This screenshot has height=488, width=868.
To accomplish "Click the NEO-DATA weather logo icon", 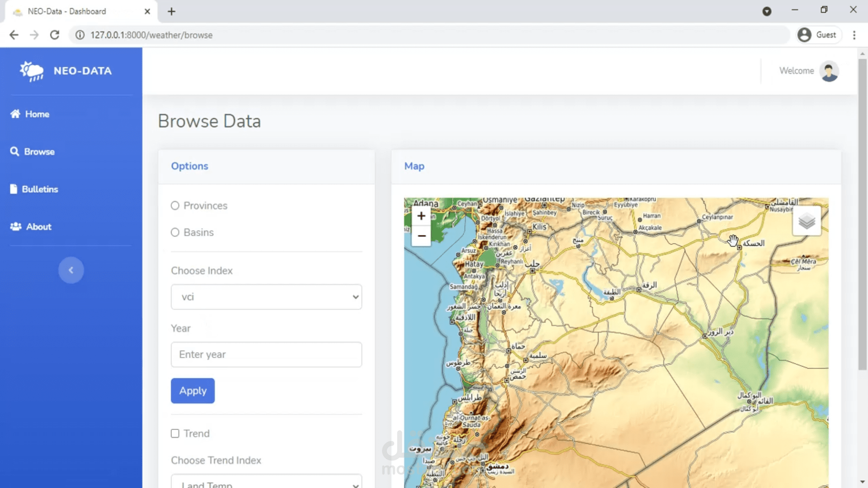I will click(32, 71).
